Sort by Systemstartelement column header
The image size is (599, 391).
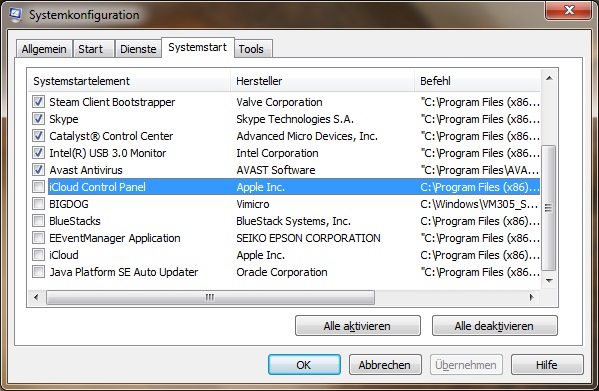(x=129, y=81)
